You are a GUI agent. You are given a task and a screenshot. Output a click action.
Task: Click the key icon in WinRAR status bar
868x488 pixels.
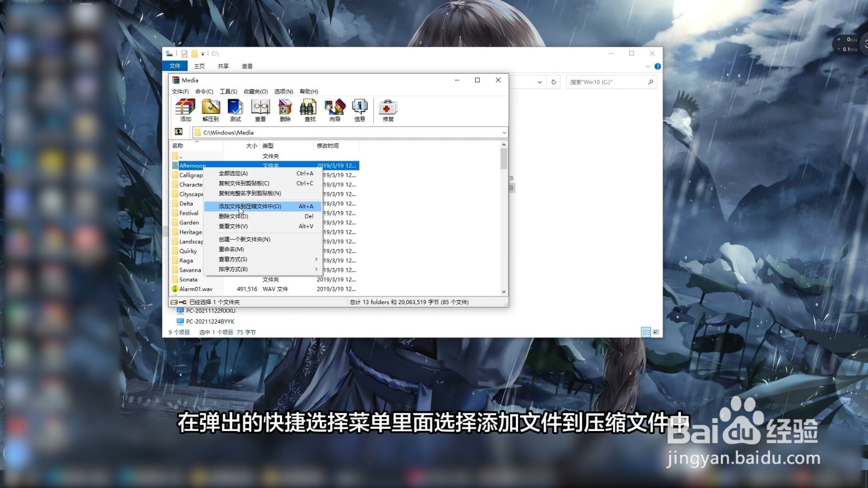[183, 302]
